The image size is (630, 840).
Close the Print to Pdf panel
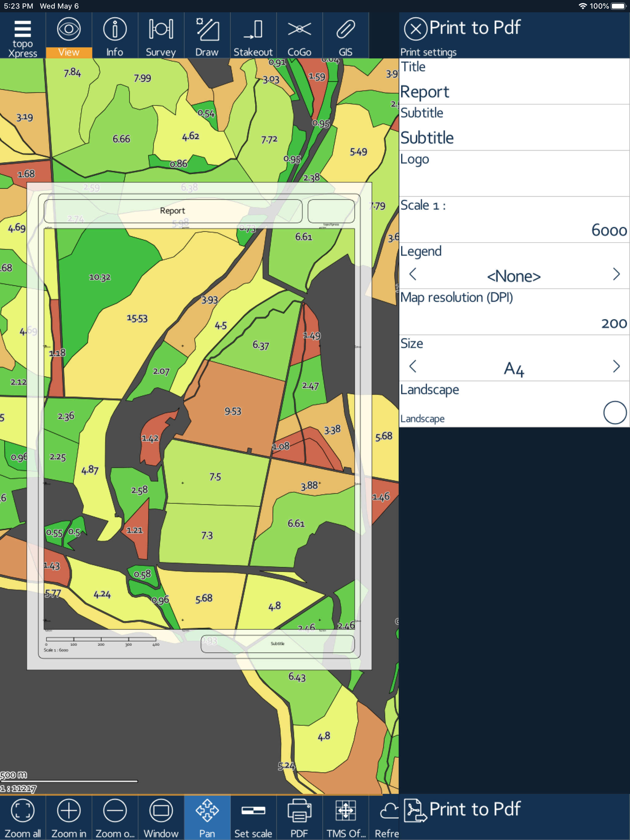tap(415, 29)
